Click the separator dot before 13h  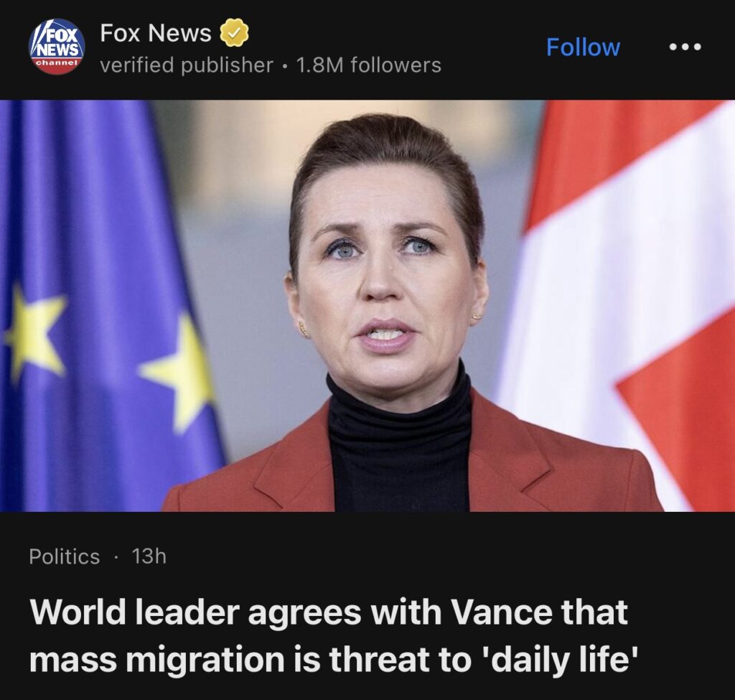pyautogui.click(x=116, y=557)
